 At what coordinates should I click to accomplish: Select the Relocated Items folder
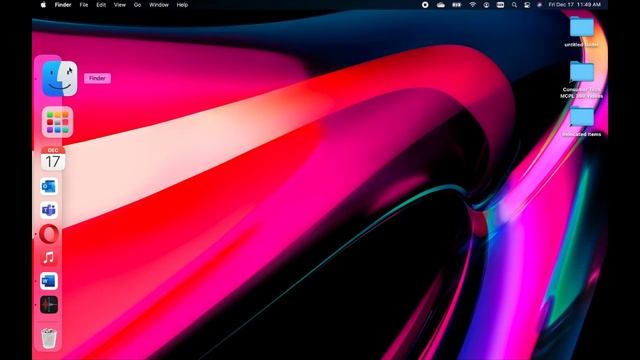tap(582, 122)
